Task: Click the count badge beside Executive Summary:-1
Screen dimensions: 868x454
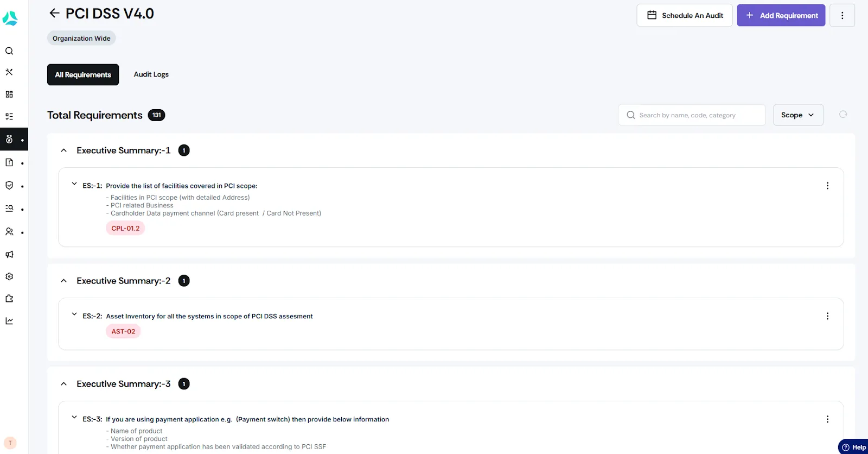Action: [184, 150]
